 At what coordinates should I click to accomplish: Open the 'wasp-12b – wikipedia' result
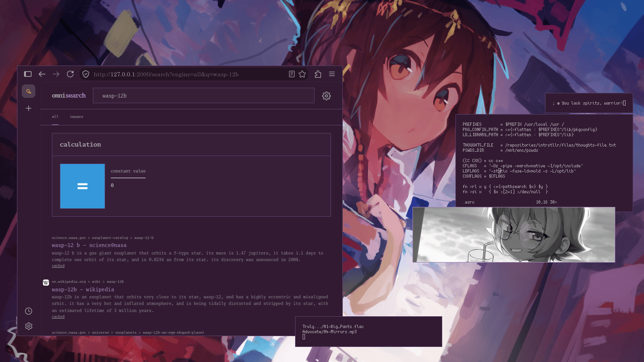pyautogui.click(x=83, y=289)
